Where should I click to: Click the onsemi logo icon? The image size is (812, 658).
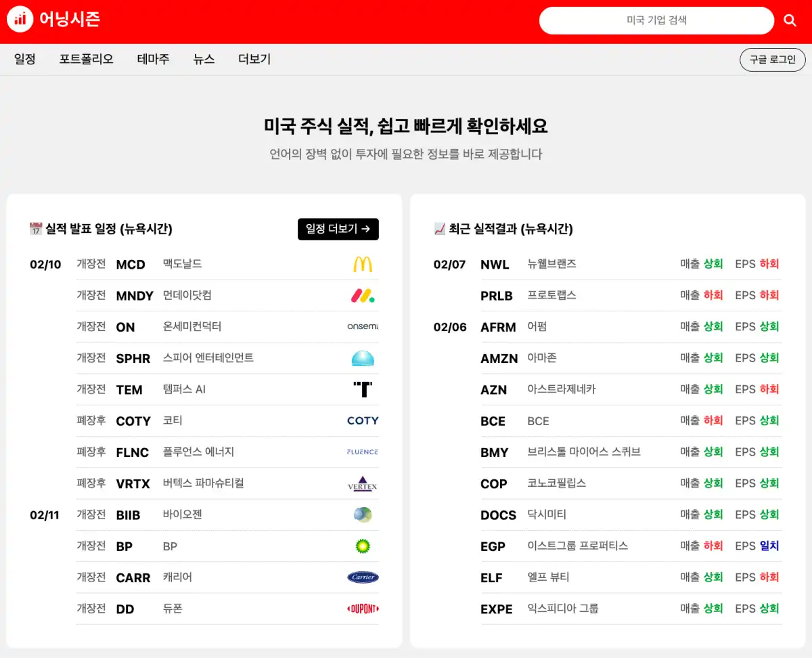pos(363,326)
